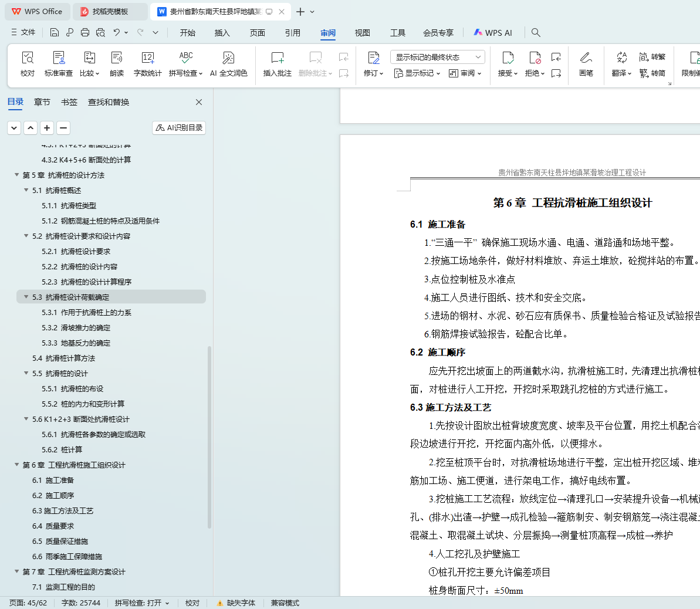Viewport: 700px width, 609px height.
Task: Open the quick access toolbar customize arrow
Action: [155, 33]
